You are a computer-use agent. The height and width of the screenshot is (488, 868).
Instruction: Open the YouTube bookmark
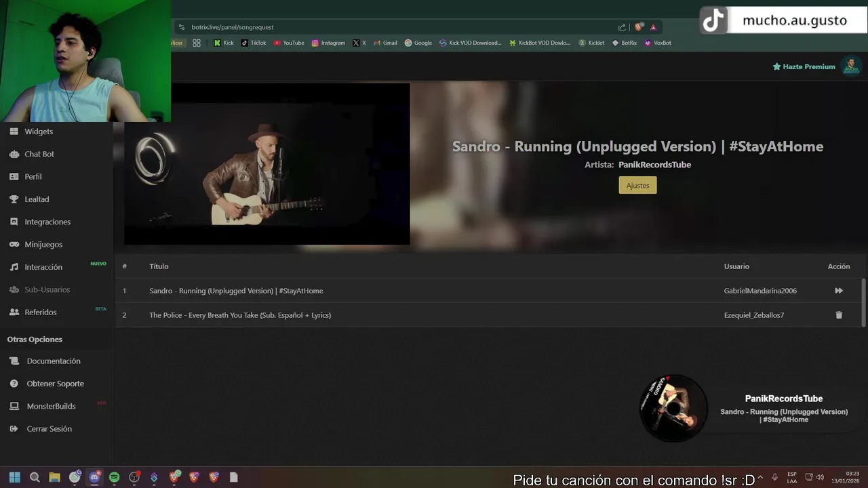tap(289, 43)
